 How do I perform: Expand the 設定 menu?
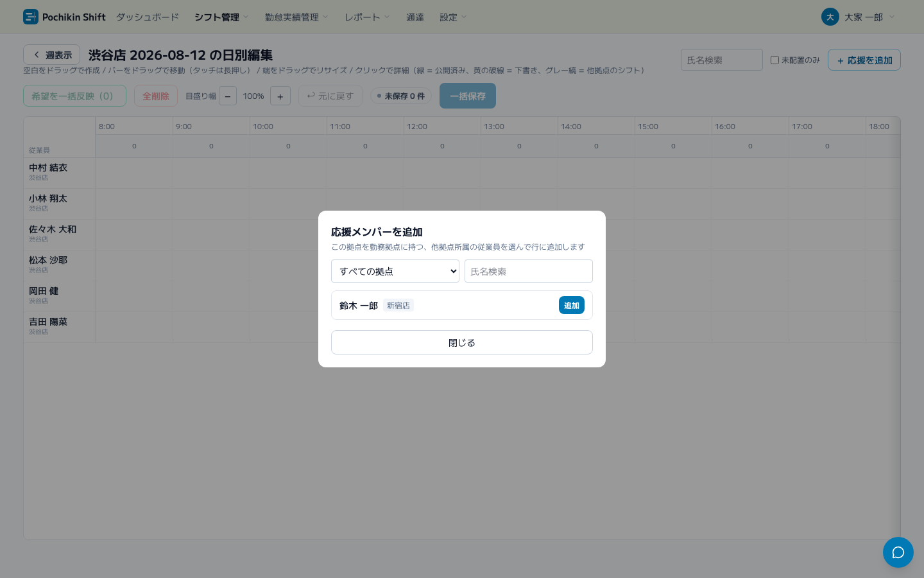pyautogui.click(x=453, y=17)
